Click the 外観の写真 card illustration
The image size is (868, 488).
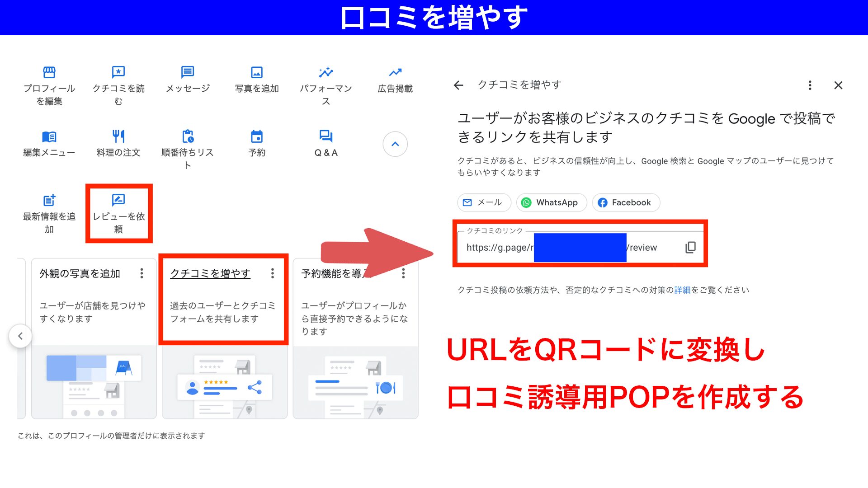point(94,383)
